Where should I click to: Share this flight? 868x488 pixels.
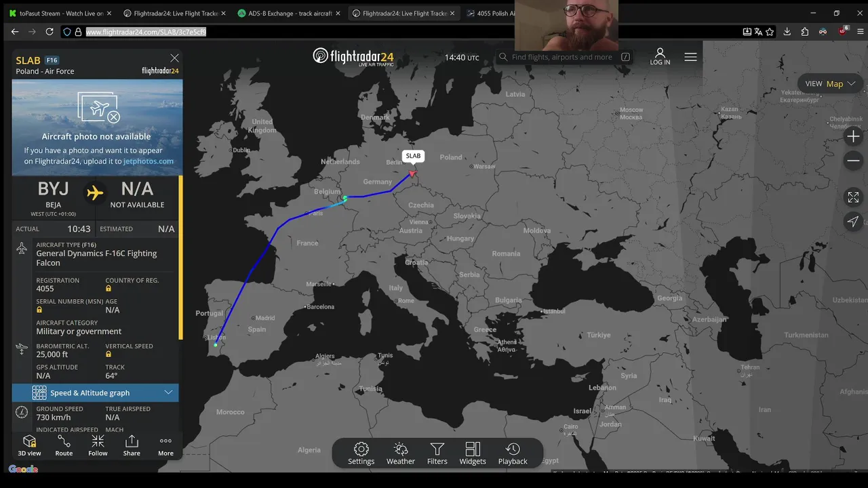(x=132, y=446)
